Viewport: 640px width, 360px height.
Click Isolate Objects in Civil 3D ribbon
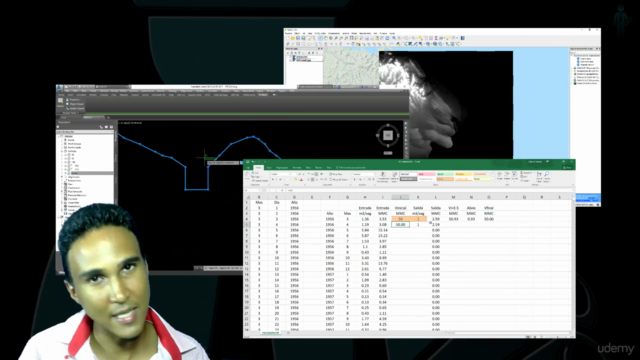[x=76, y=109]
